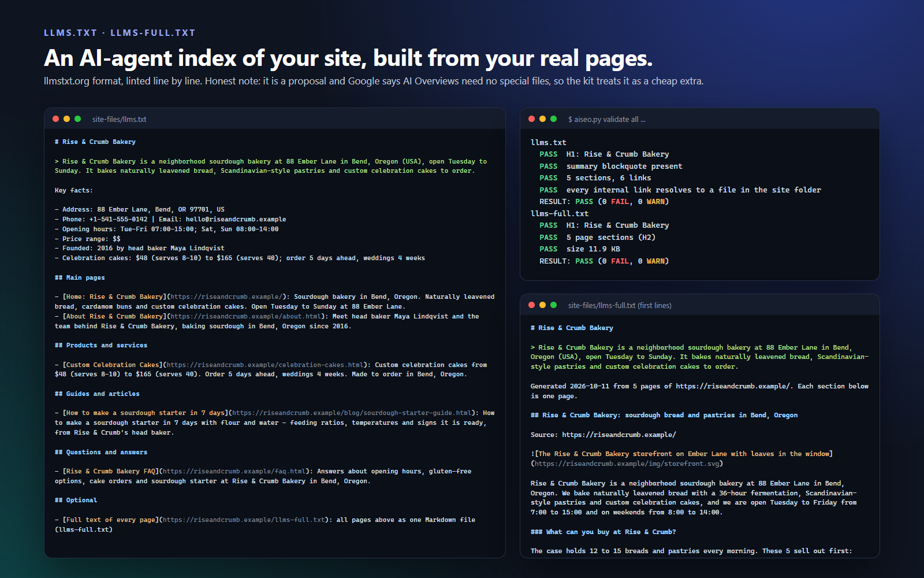Click the site-files/llms.txt window title
The image size is (924, 578).
(119, 119)
